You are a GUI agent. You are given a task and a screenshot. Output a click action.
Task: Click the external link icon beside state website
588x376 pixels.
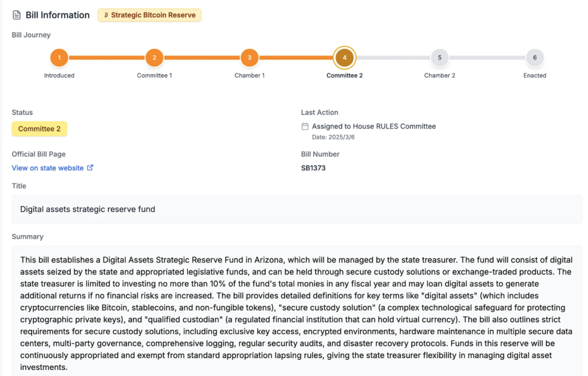tap(90, 168)
